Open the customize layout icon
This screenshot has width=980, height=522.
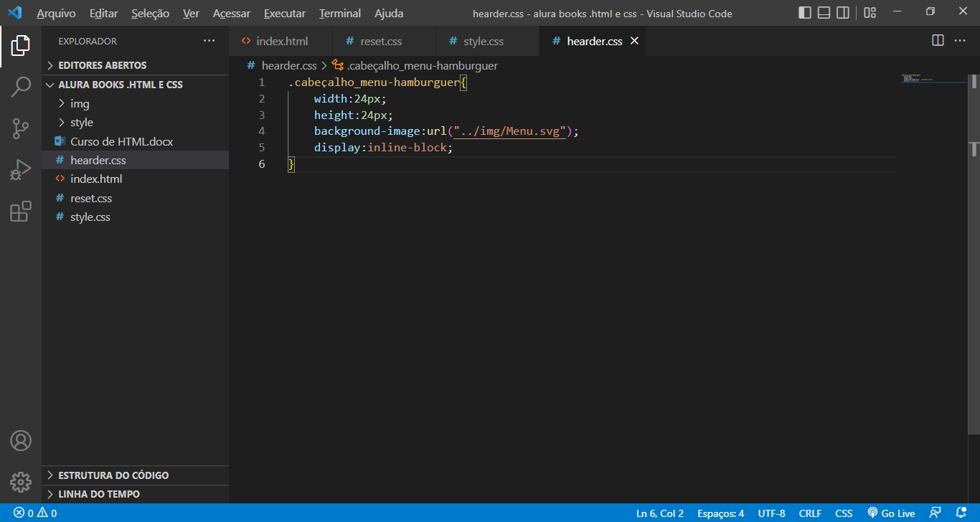(x=870, y=13)
